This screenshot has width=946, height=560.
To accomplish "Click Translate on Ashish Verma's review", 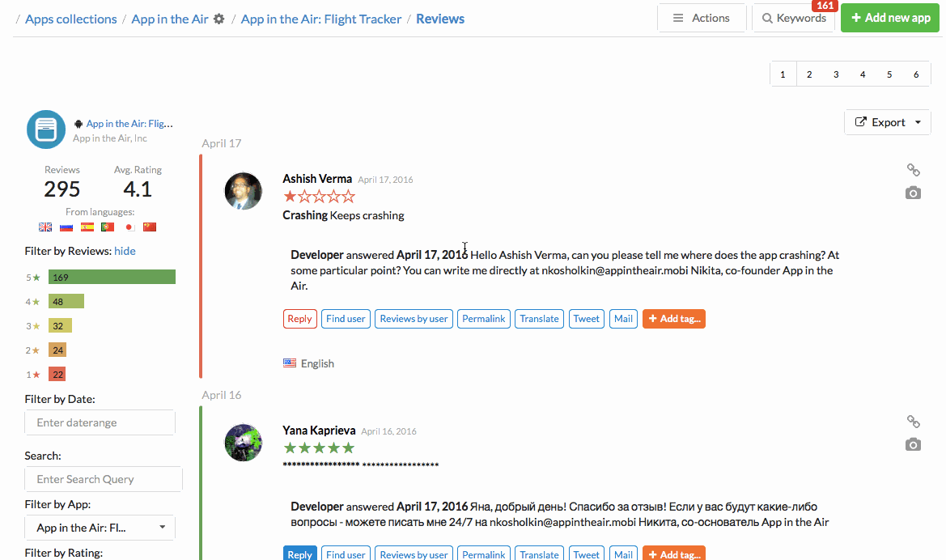I will pyautogui.click(x=539, y=319).
